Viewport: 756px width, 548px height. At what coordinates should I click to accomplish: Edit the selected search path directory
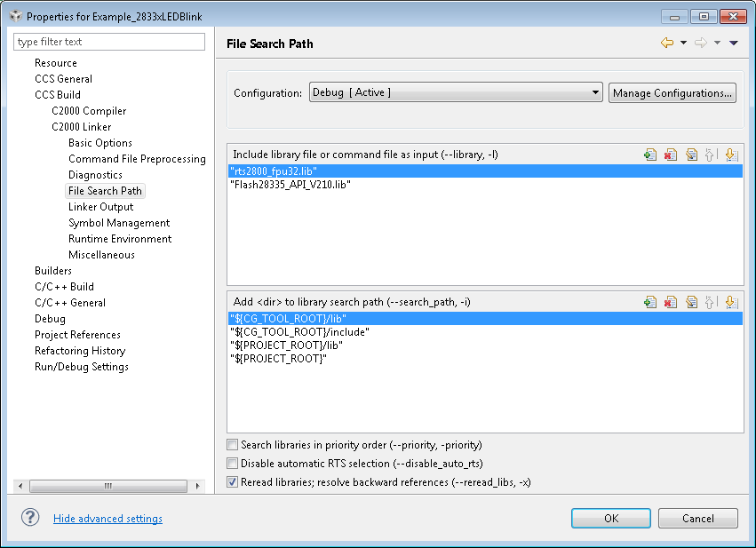[691, 302]
